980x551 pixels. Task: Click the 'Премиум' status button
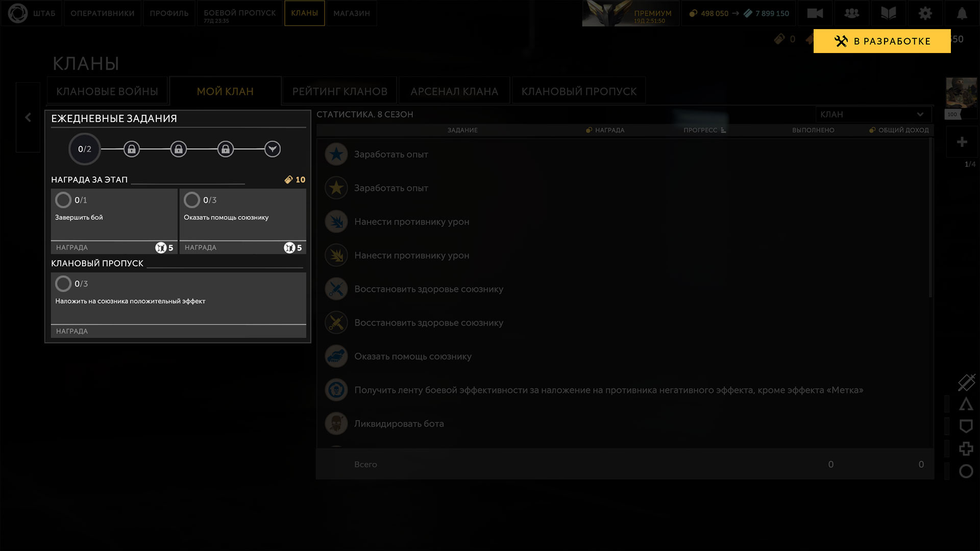(631, 13)
